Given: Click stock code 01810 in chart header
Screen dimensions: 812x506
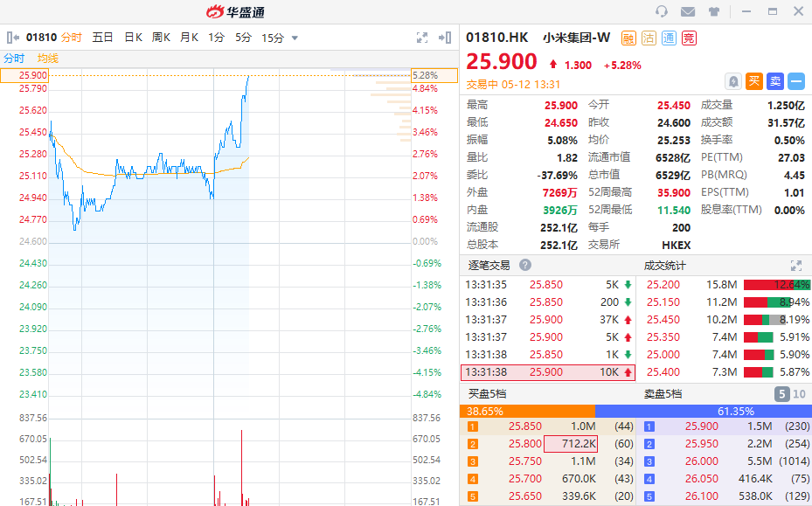Looking at the screenshot, I should pyautogui.click(x=41, y=38).
